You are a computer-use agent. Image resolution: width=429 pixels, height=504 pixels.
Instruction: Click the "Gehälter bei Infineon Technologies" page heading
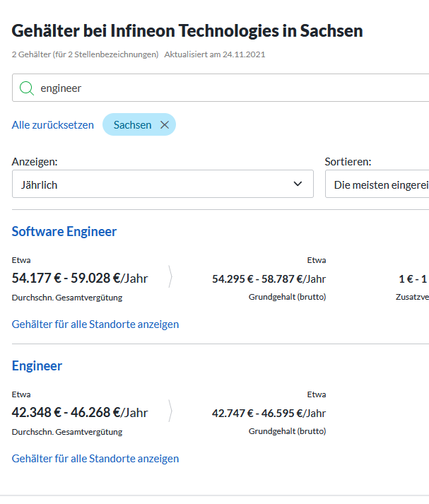click(x=187, y=31)
